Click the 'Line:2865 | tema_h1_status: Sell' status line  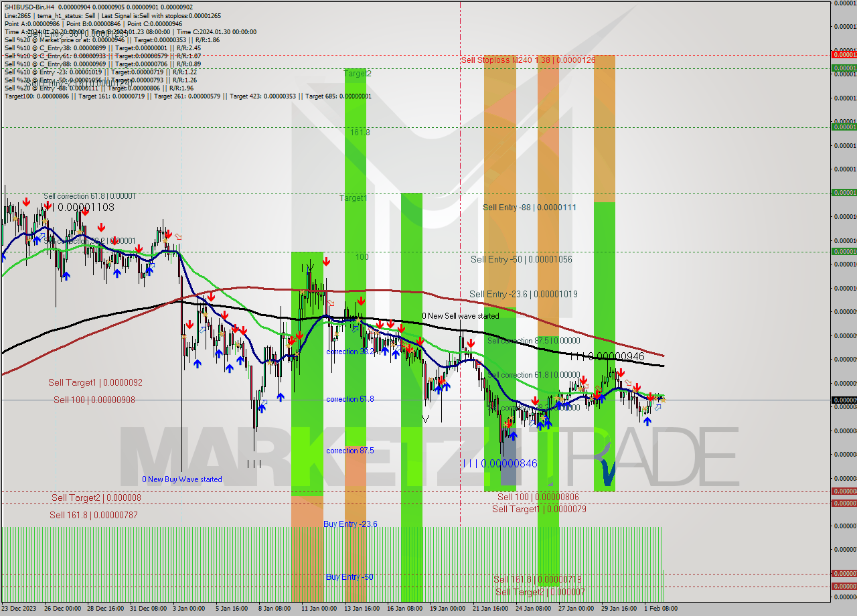(x=112, y=15)
